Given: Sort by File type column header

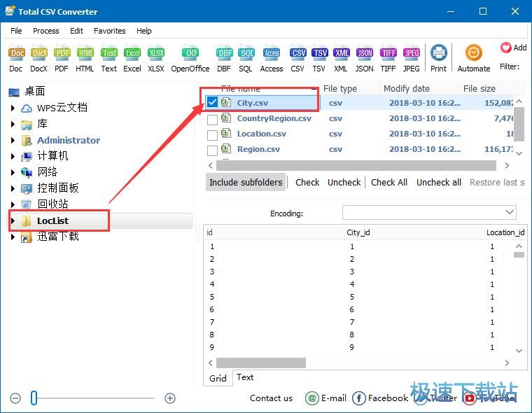Looking at the screenshot, I should pyautogui.click(x=340, y=89).
